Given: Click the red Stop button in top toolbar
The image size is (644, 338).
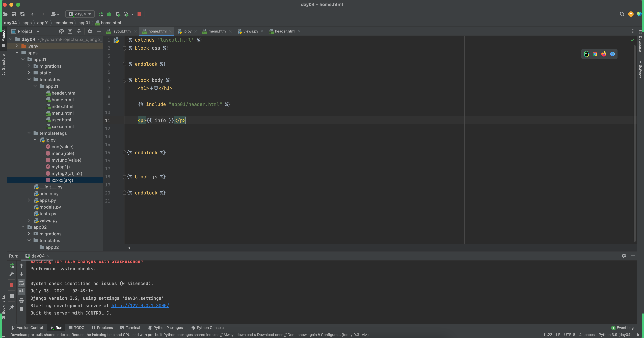Looking at the screenshot, I should point(139,14).
